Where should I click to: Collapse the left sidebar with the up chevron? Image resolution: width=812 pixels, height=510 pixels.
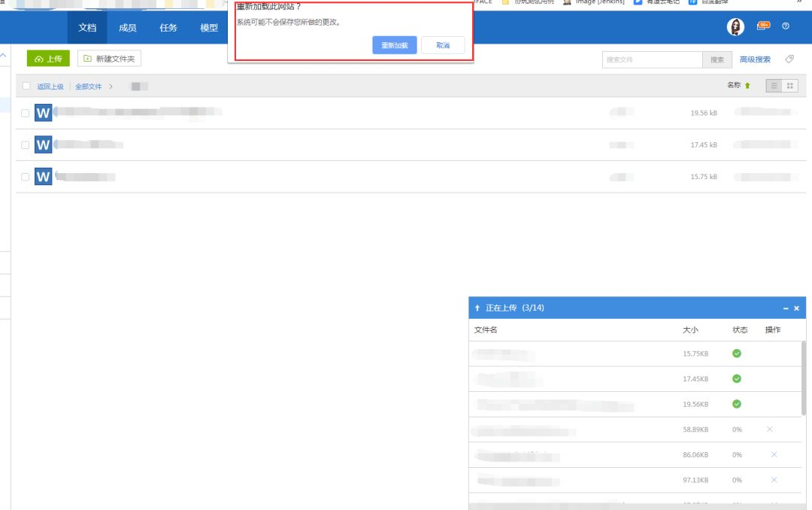click(4, 56)
